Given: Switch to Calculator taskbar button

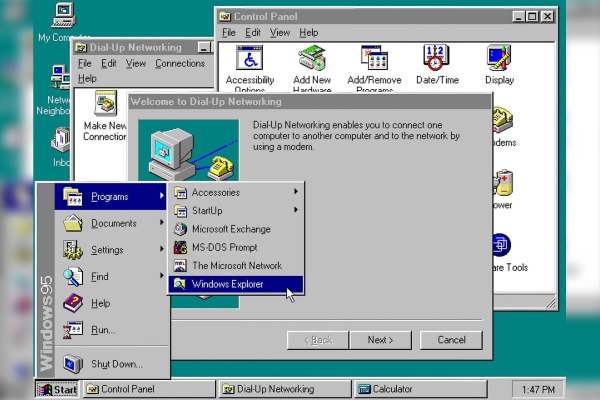Looking at the screenshot, I should (421, 389).
